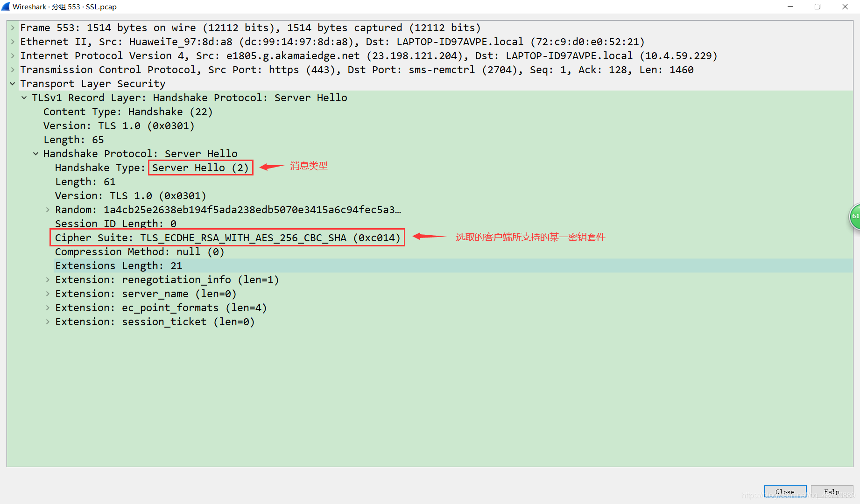The height and width of the screenshot is (504, 860).
Task: Select the Random value line
Action: tap(228, 210)
